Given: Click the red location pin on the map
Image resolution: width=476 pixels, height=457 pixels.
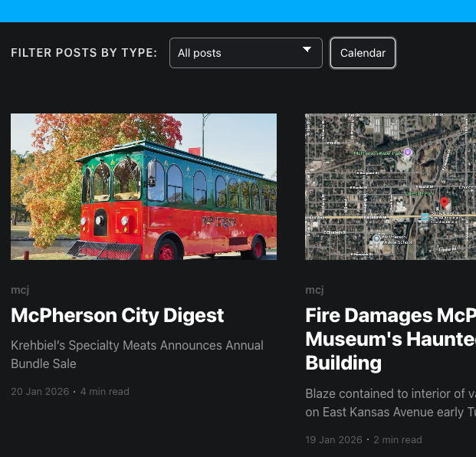Looking at the screenshot, I should pyautogui.click(x=445, y=203).
